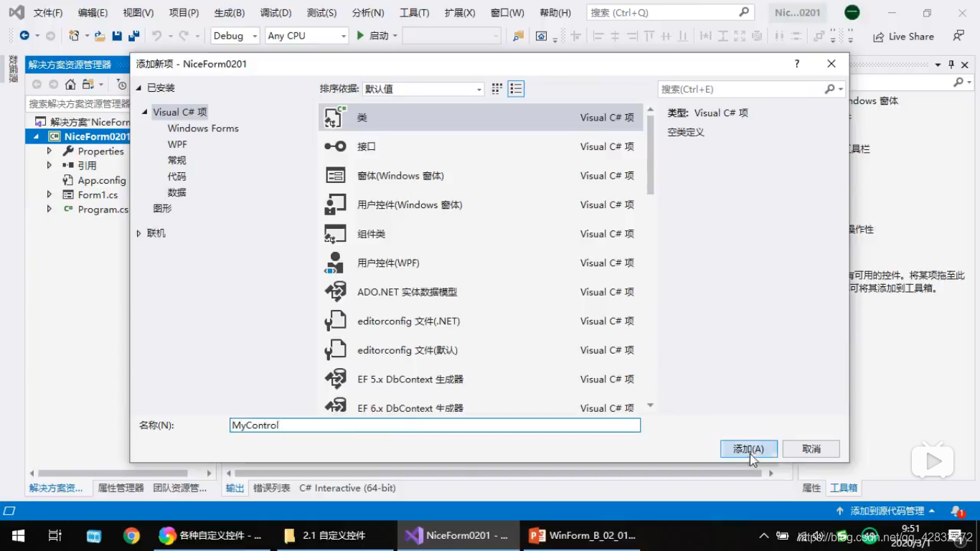The width and height of the screenshot is (980, 551).
Task: Choose the 接口 interface template icon
Action: [x=335, y=146]
